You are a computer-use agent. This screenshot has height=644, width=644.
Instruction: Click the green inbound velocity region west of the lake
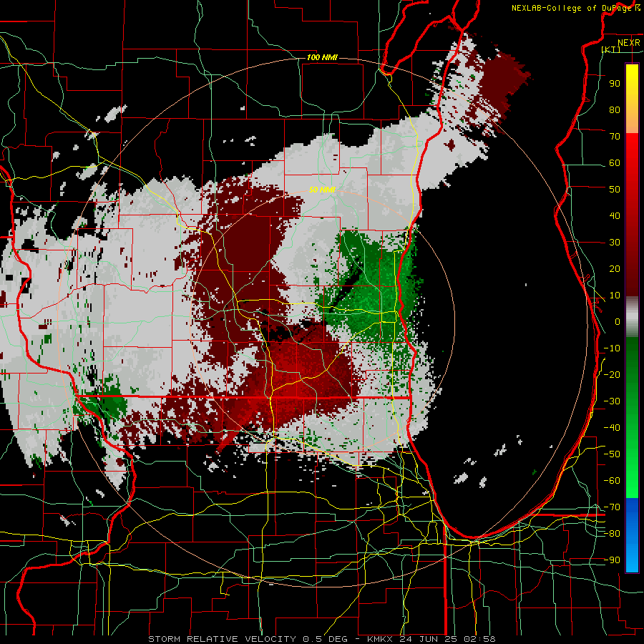371,288
